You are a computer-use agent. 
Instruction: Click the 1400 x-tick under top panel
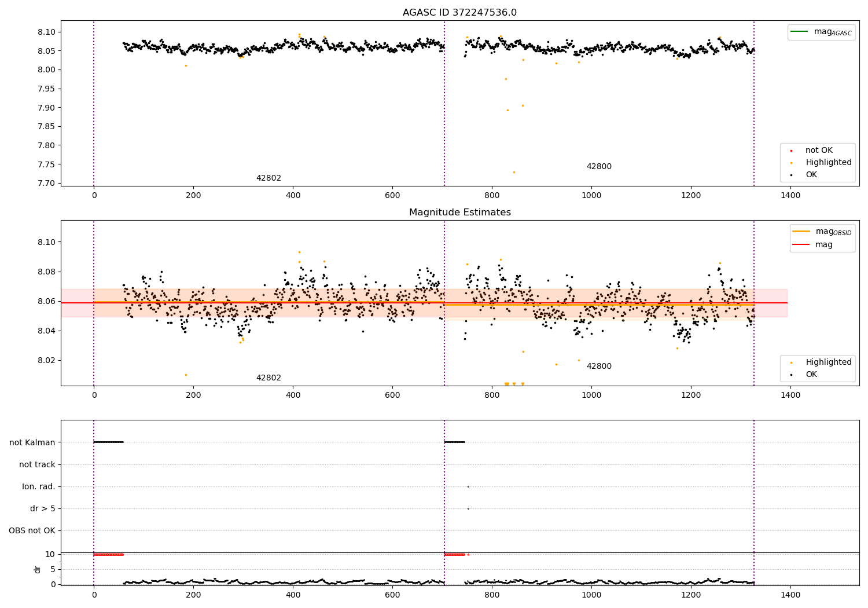[x=790, y=196]
